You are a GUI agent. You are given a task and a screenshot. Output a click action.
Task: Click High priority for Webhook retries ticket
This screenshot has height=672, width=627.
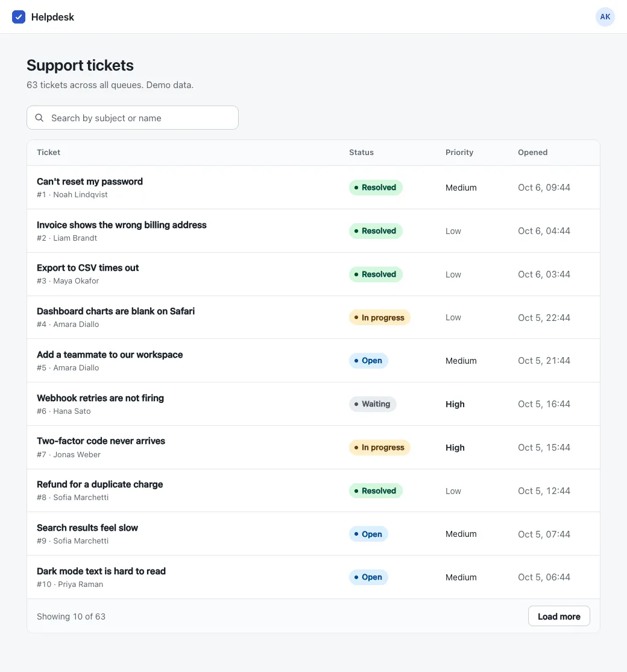(x=455, y=404)
